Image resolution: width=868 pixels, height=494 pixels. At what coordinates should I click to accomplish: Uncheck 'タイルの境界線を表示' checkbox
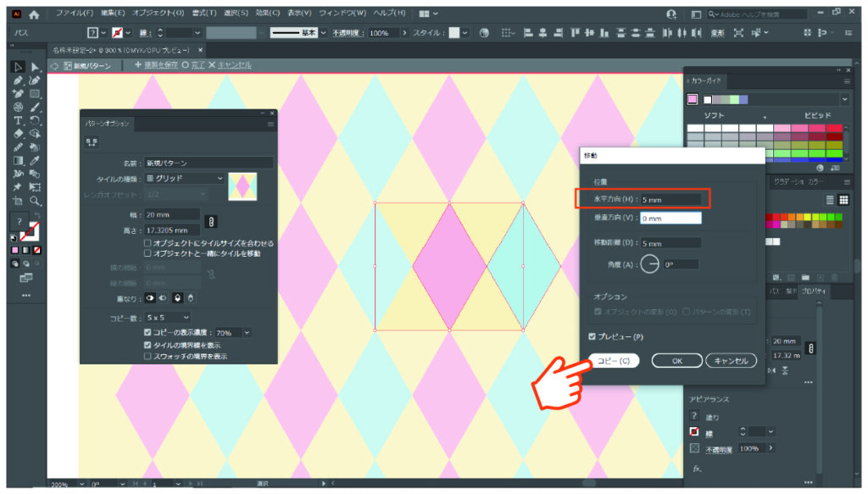pyautogui.click(x=147, y=345)
